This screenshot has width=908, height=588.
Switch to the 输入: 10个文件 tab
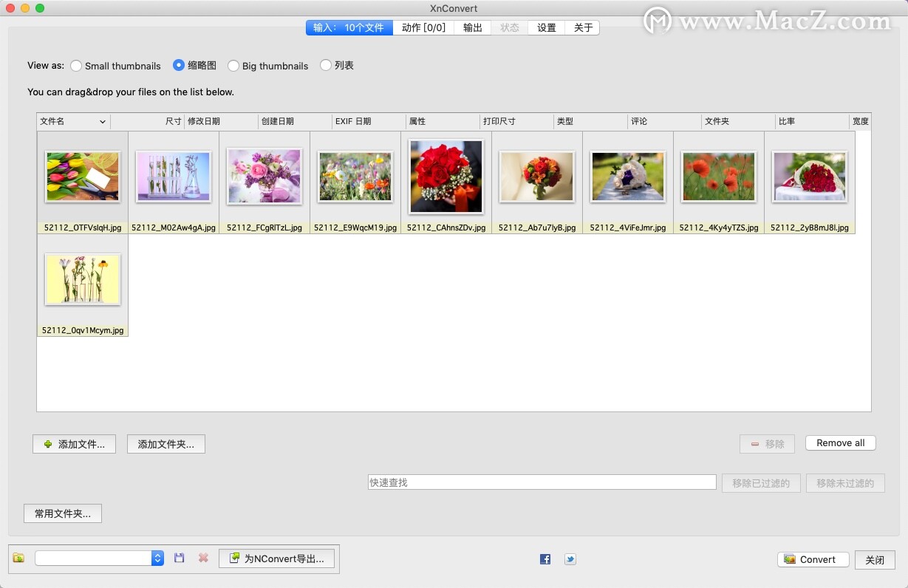[349, 27]
